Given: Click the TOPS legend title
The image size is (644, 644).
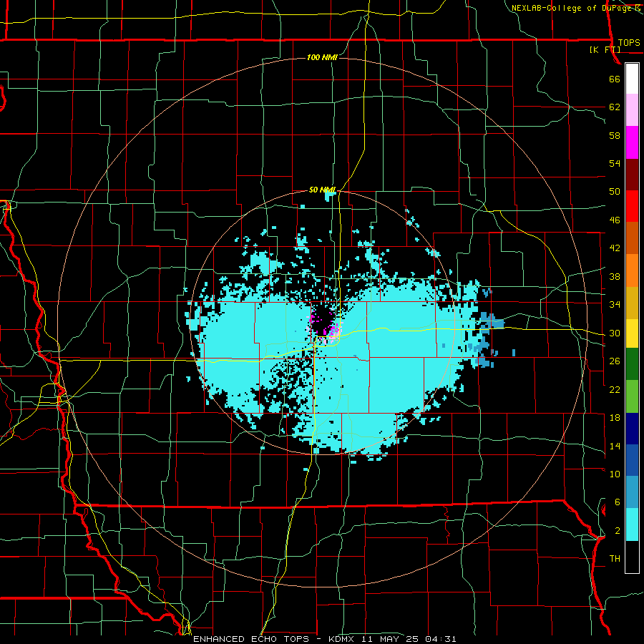Looking at the screenshot, I should (x=629, y=42).
